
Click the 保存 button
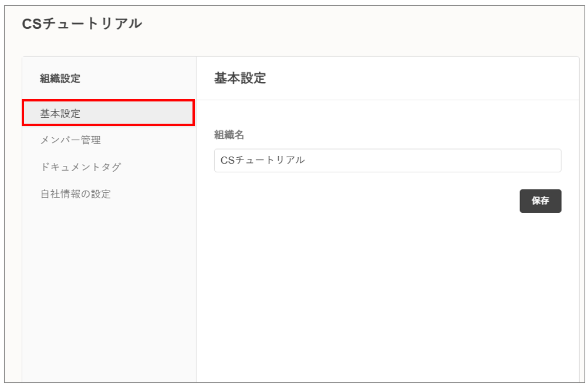coord(540,201)
